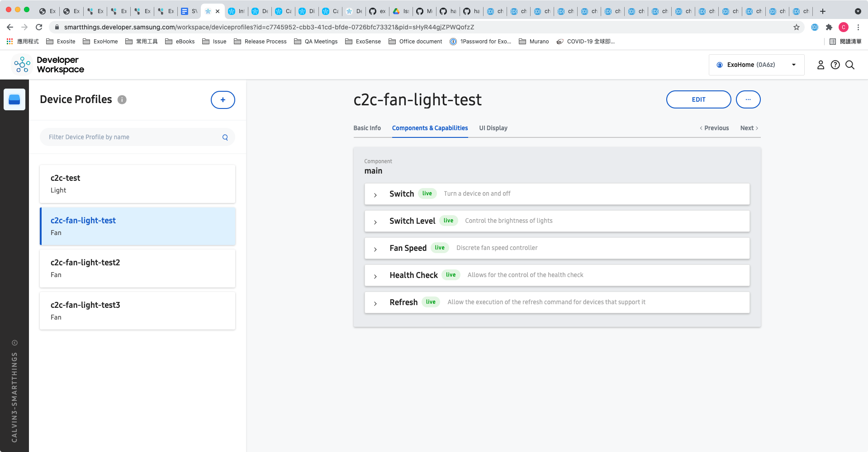Viewport: 868px width, 452px height.
Task: Add a new device profile
Action: pos(223,100)
